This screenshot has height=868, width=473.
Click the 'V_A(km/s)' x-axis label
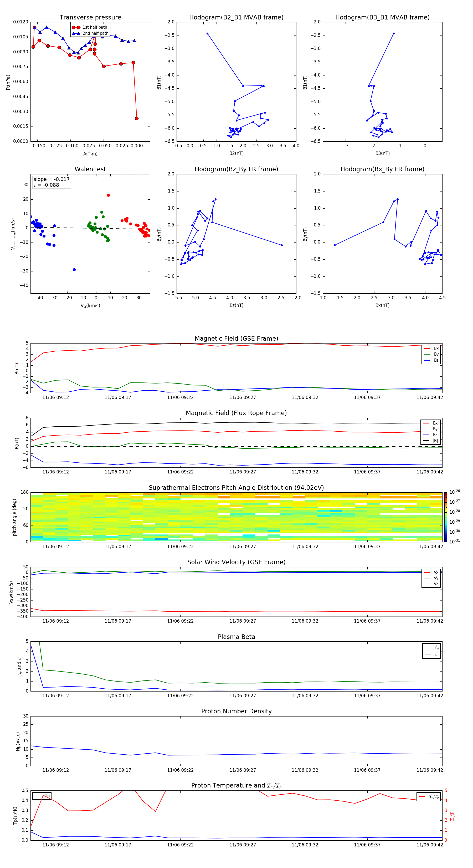pos(90,306)
